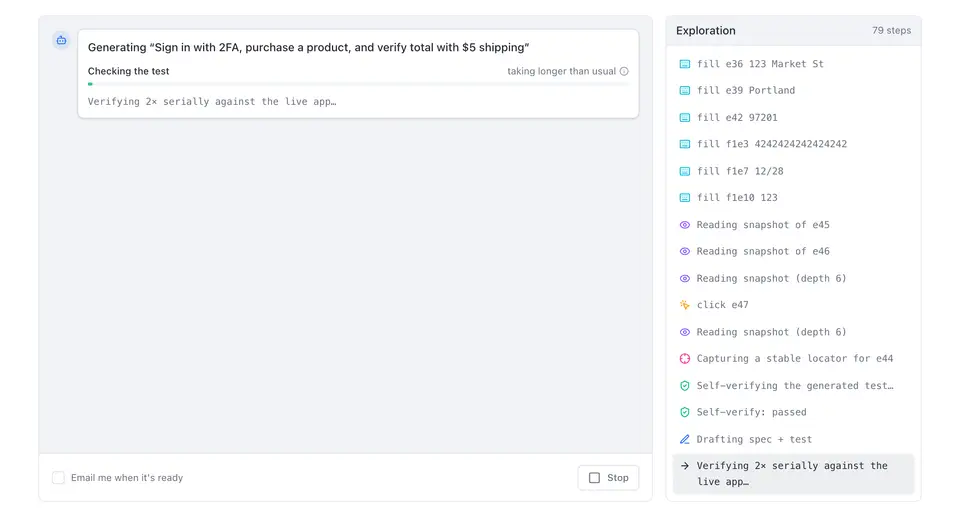The image size is (960, 521).
Task: Select the fill f1e10 123 step
Action: [x=793, y=198]
